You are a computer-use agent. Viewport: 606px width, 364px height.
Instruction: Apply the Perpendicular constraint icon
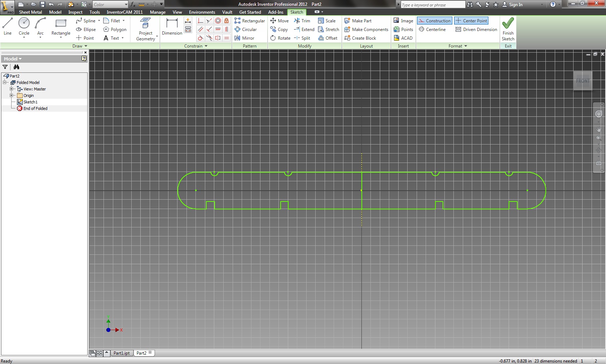(209, 30)
